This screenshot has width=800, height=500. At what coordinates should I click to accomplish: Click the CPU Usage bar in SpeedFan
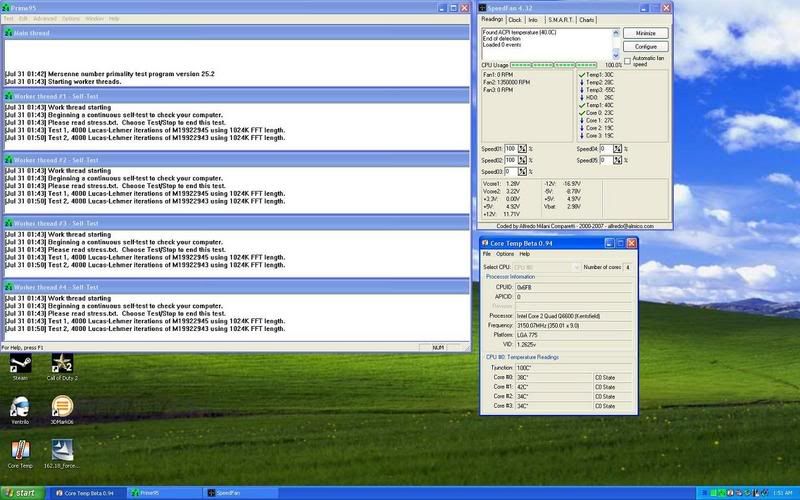[x=554, y=65]
